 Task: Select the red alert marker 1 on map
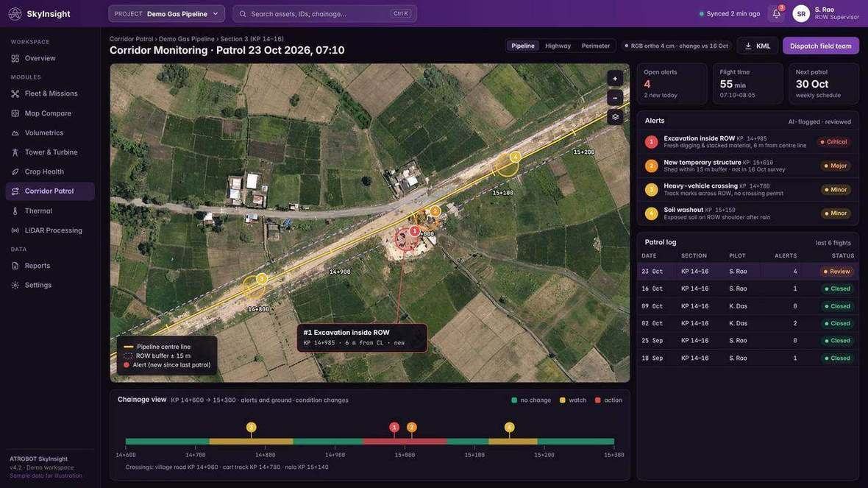(414, 231)
